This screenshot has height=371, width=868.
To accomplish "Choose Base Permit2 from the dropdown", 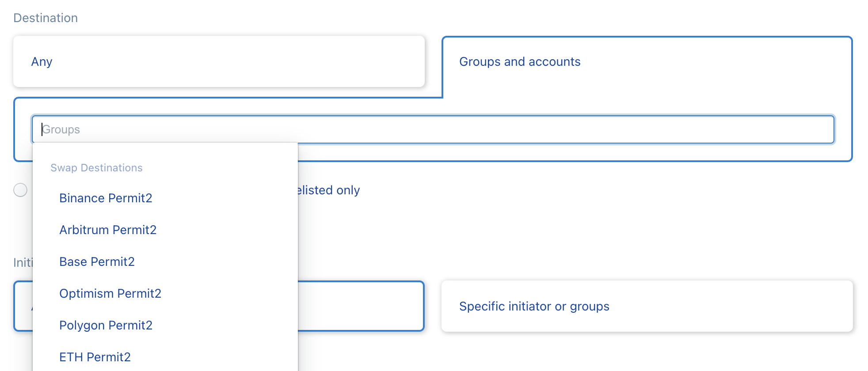I will [165, 261].
